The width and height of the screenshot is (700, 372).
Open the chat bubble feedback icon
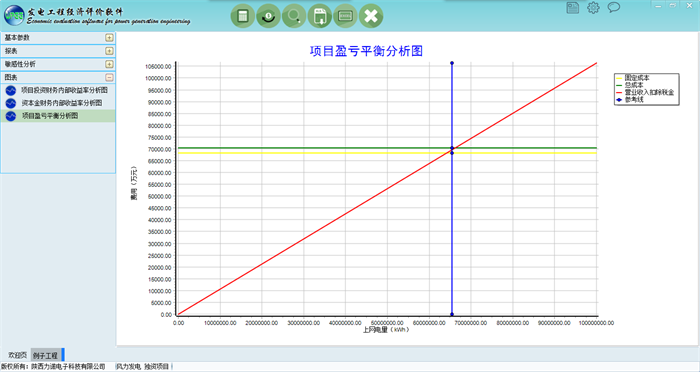coord(614,7)
